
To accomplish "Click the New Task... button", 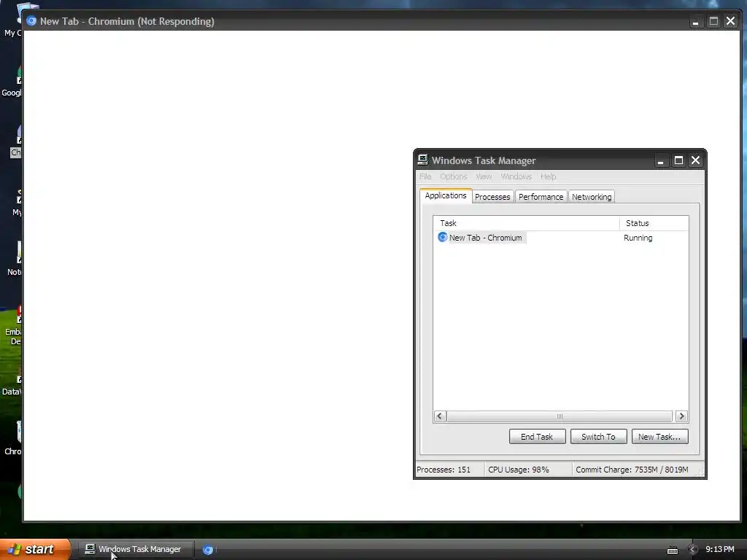I will (x=659, y=437).
